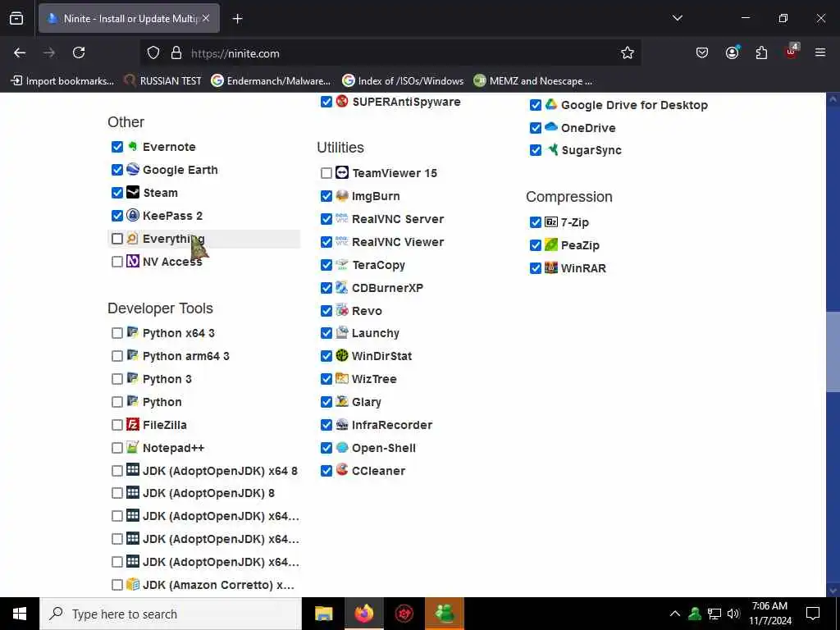Viewport: 840px width, 630px height.
Task: Open Firefox View button
Action: 16,18
